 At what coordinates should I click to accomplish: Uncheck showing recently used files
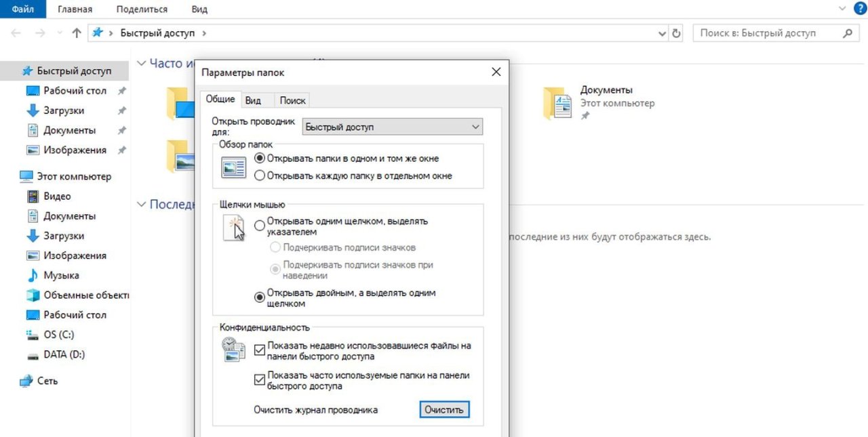(x=259, y=350)
